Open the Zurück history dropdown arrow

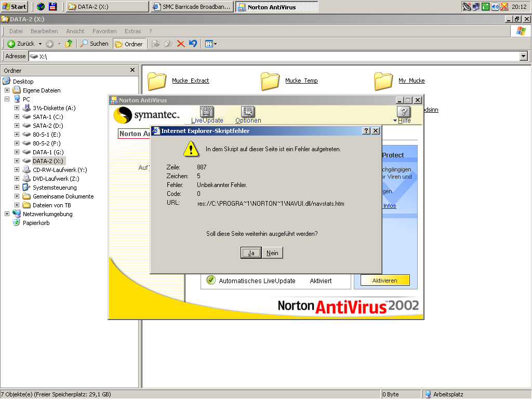click(40, 44)
